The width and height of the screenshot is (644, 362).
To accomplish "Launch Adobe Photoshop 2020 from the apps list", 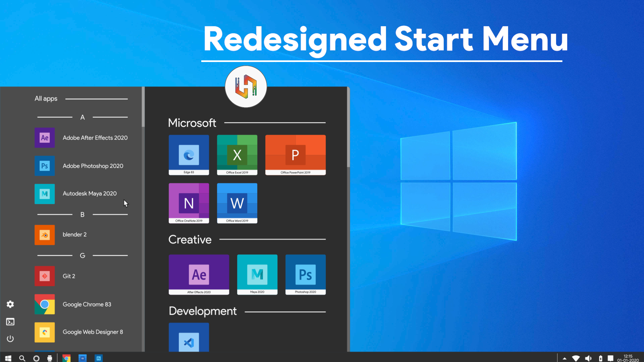I will (79, 166).
